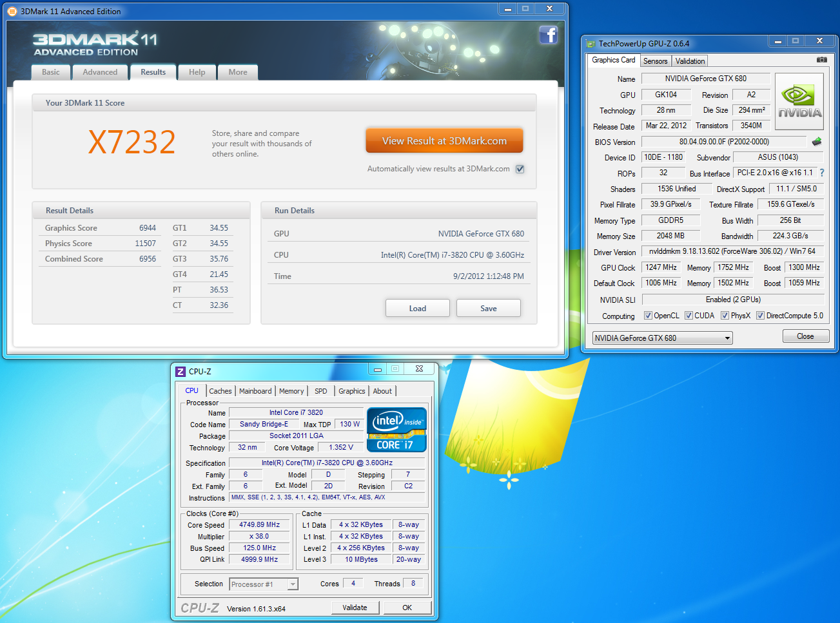
Task: Click the CPU-Z title bar icon
Action: click(x=181, y=371)
